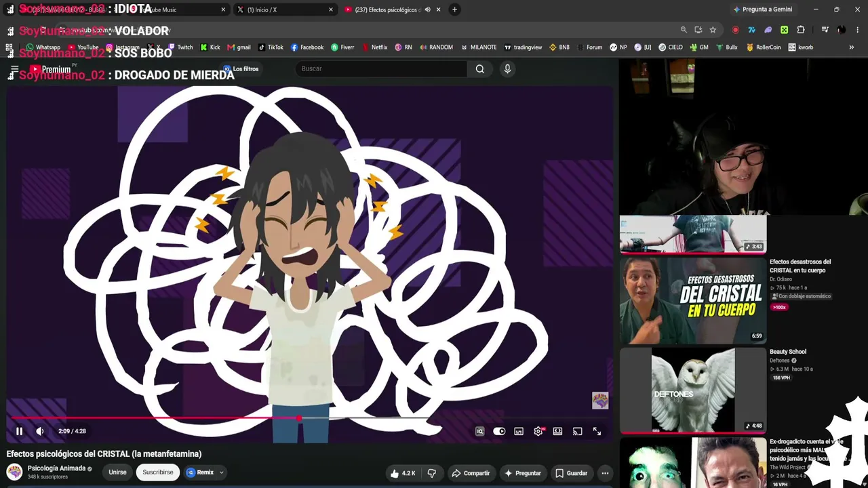Switch to theater mode
This screenshot has height=488, width=868.
(557, 431)
